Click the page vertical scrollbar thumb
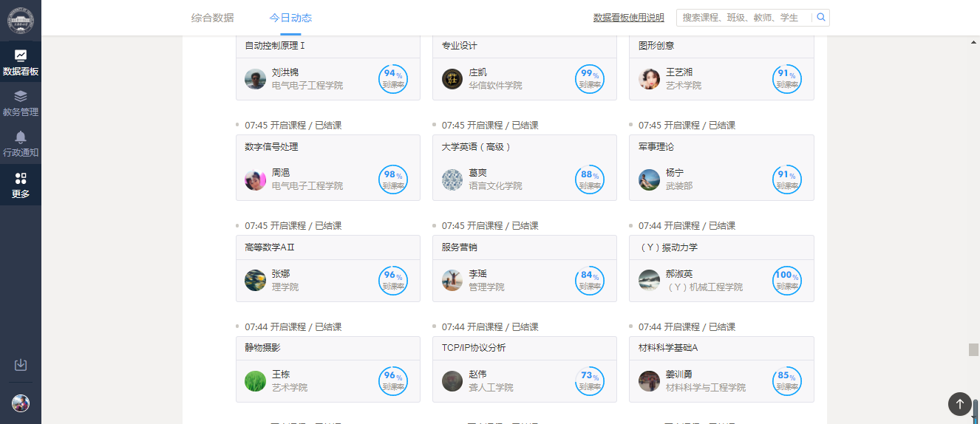The height and width of the screenshot is (424, 980). coord(973,349)
